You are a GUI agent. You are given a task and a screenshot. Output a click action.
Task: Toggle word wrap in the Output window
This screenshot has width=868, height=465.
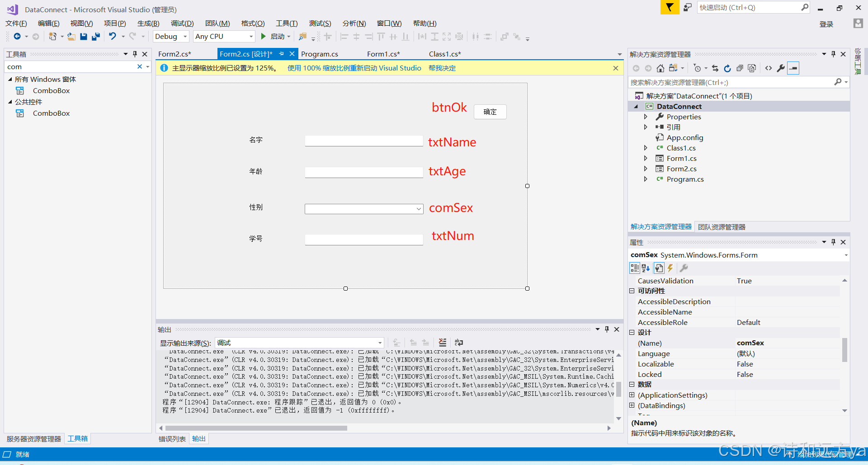point(459,343)
